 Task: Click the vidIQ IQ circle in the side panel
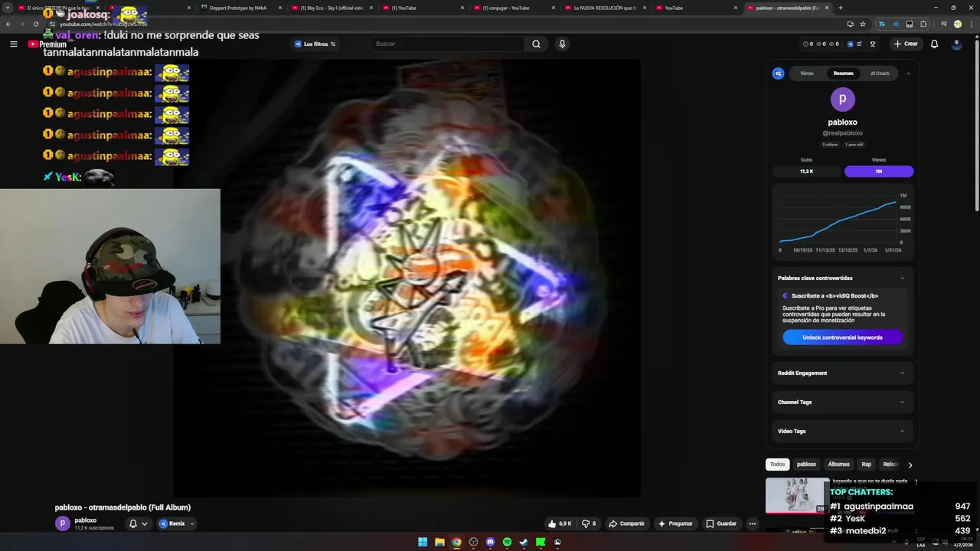point(778,73)
